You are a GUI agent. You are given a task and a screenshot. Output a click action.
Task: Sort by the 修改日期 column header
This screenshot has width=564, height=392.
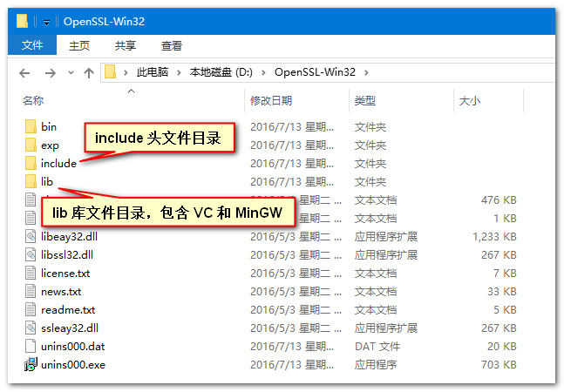point(271,100)
